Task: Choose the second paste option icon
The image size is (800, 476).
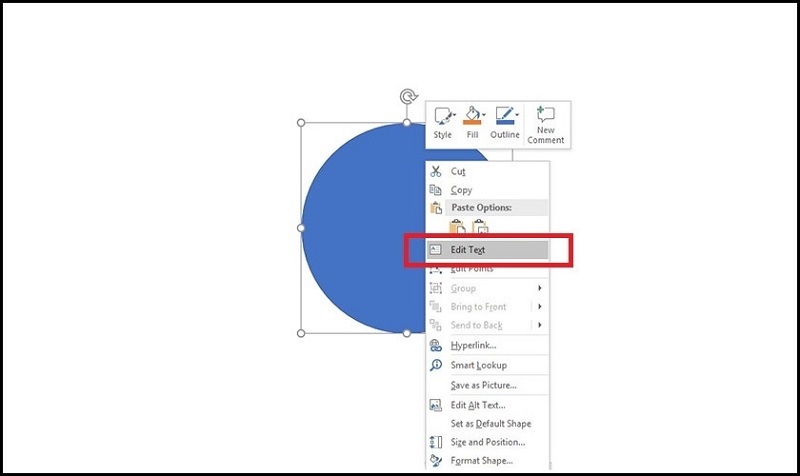Action: pyautogui.click(x=480, y=227)
